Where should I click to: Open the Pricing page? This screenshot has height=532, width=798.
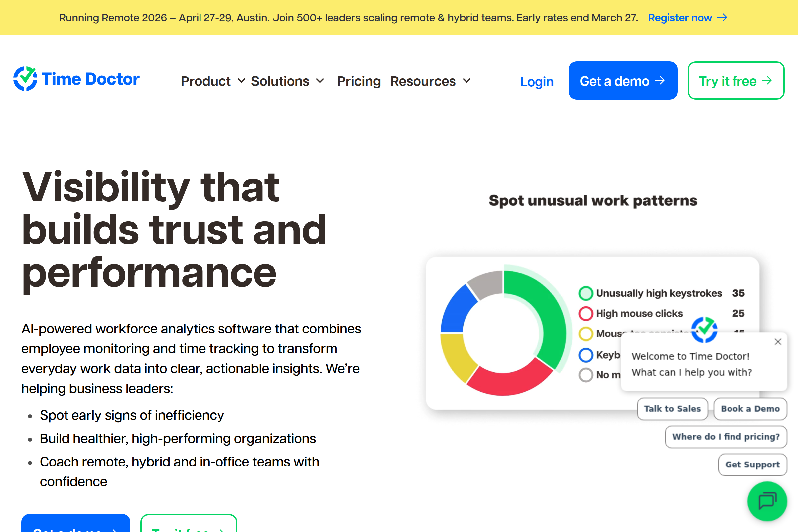click(359, 81)
